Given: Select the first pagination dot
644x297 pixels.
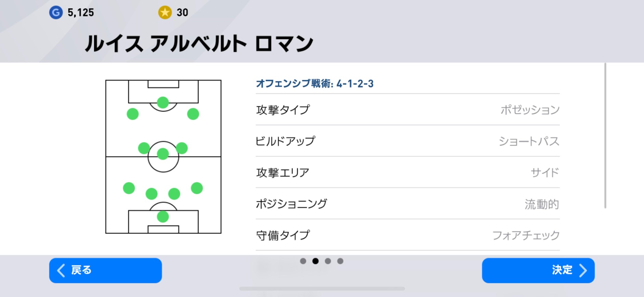Looking at the screenshot, I should (x=303, y=261).
